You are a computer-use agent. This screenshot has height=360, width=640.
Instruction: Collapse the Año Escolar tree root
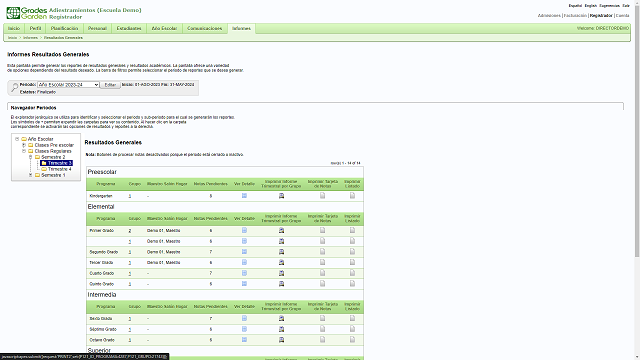click(17, 139)
